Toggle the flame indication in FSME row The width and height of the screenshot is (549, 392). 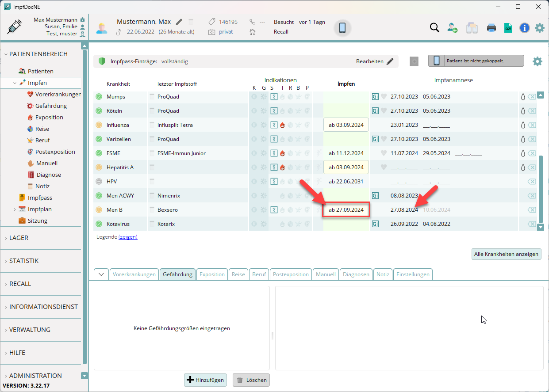[282, 153]
